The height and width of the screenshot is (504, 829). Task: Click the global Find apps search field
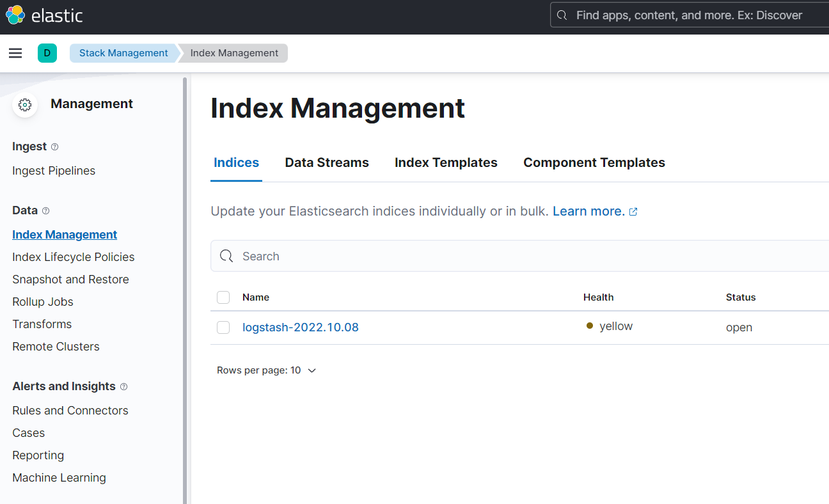tap(690, 15)
